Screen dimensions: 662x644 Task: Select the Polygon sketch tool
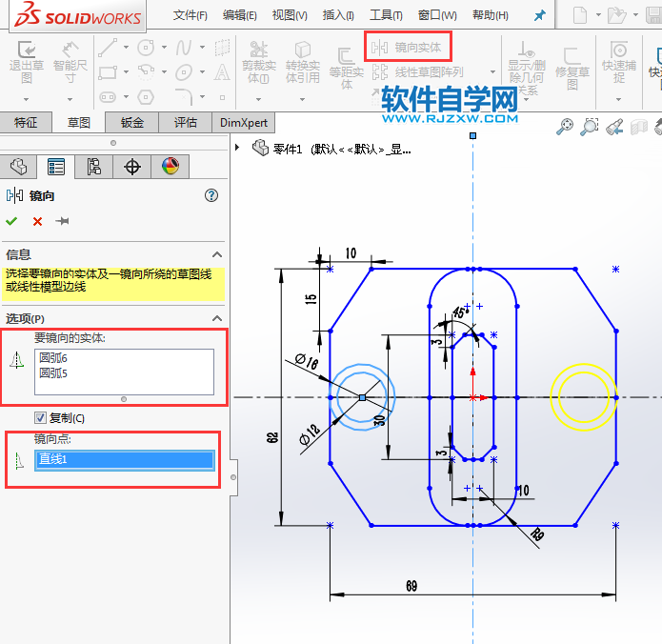coord(146,97)
